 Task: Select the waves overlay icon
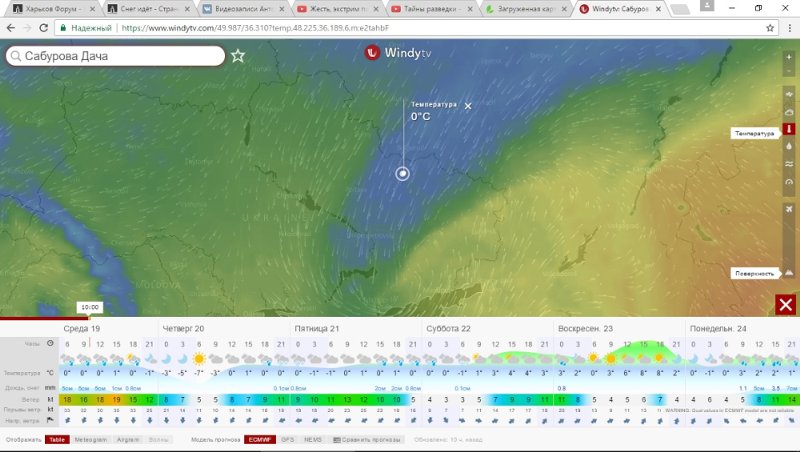click(789, 164)
